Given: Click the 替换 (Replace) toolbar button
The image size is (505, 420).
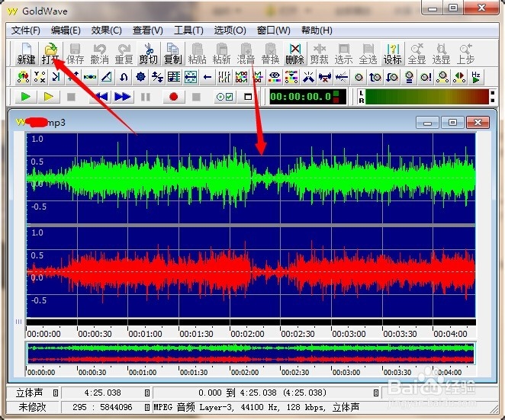Looking at the screenshot, I should click(x=270, y=54).
